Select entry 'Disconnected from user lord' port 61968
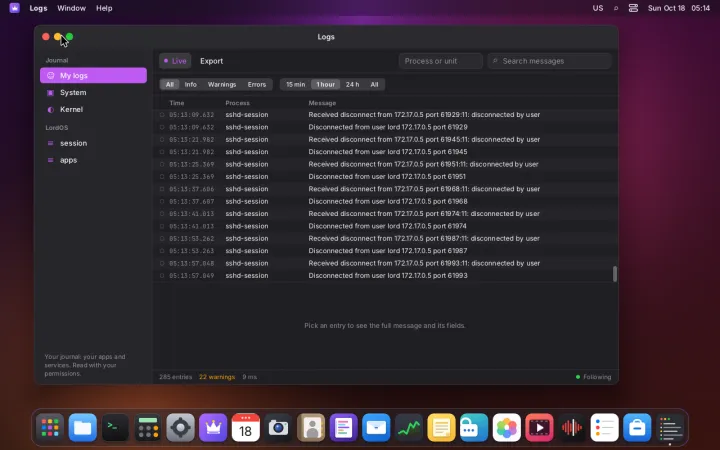 click(x=386, y=201)
